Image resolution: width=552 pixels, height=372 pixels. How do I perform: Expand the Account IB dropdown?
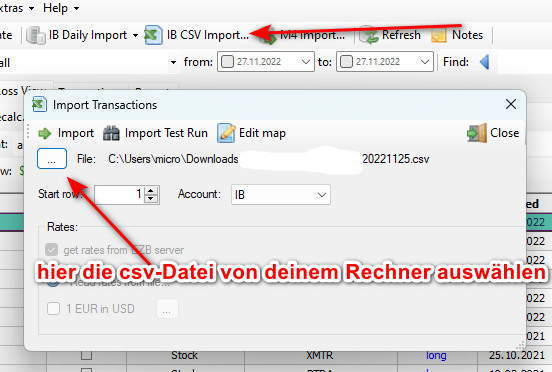coord(321,195)
